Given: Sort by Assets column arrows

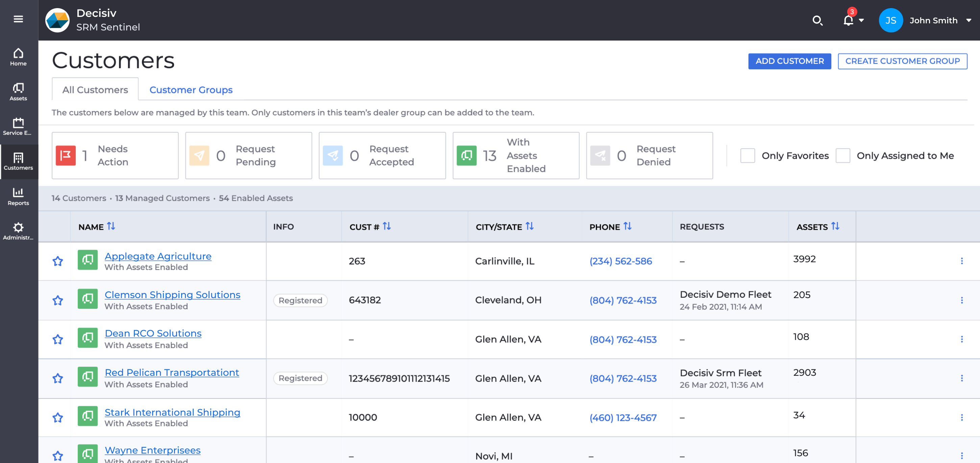Looking at the screenshot, I should [x=835, y=226].
